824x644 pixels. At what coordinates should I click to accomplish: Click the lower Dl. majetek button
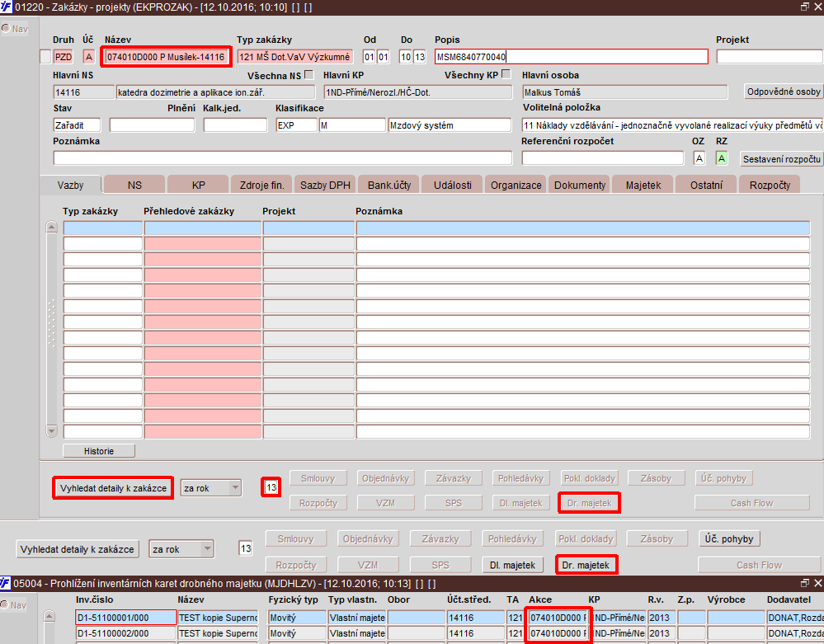pos(512,565)
